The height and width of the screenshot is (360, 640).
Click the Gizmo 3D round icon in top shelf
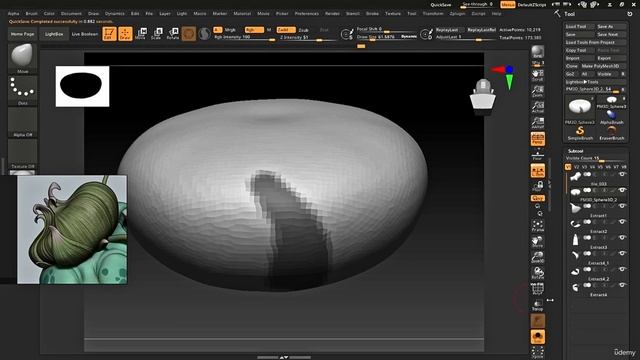pyautogui.click(x=189, y=34)
